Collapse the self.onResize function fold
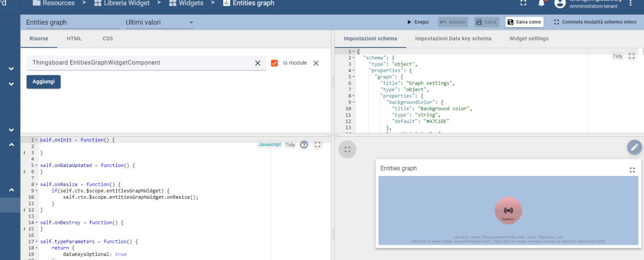 (x=36, y=184)
